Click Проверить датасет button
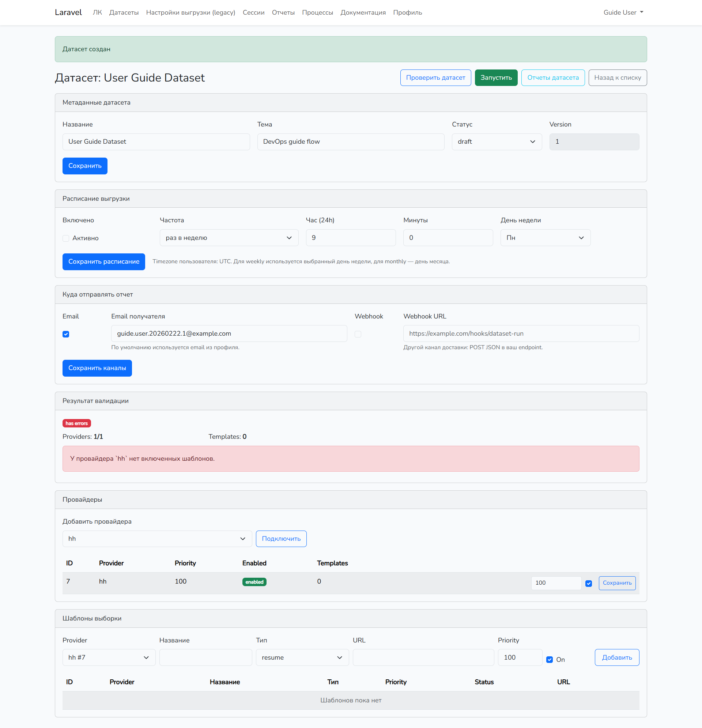 point(435,78)
